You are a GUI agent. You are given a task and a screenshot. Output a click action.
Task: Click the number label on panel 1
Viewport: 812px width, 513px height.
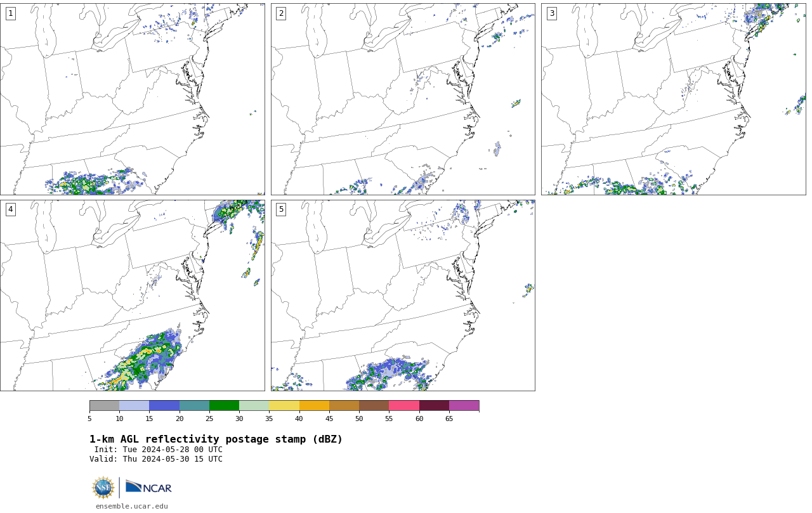click(10, 13)
